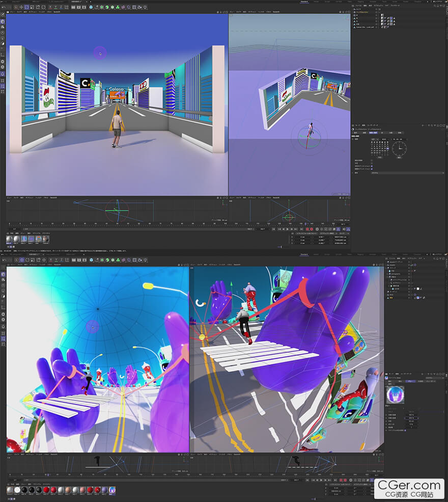Toggle X axis lock in top window
This screenshot has height=502, width=448.
pos(50,7)
